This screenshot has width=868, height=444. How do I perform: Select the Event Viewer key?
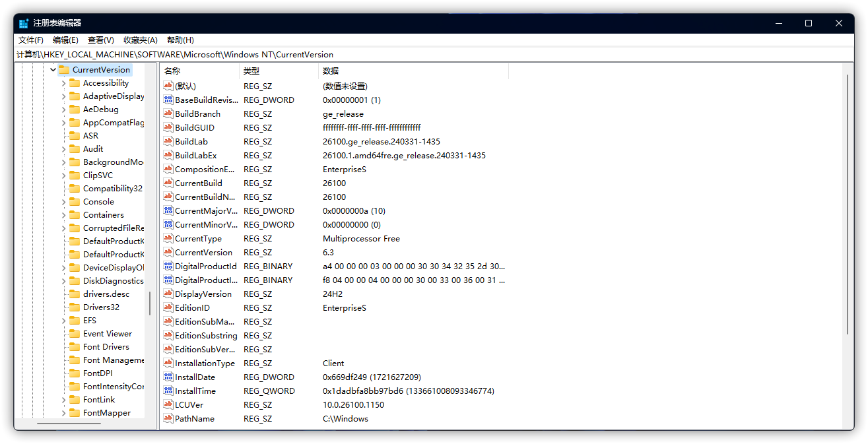[x=108, y=333]
